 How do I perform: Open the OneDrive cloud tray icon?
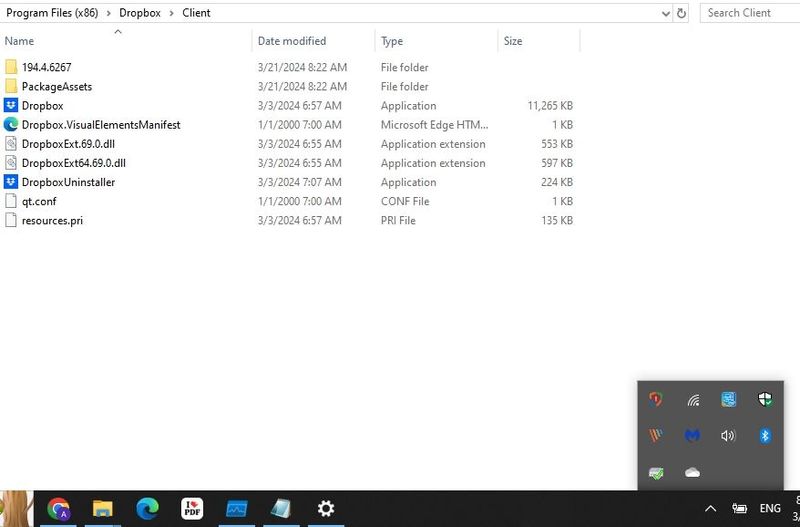[x=692, y=472]
